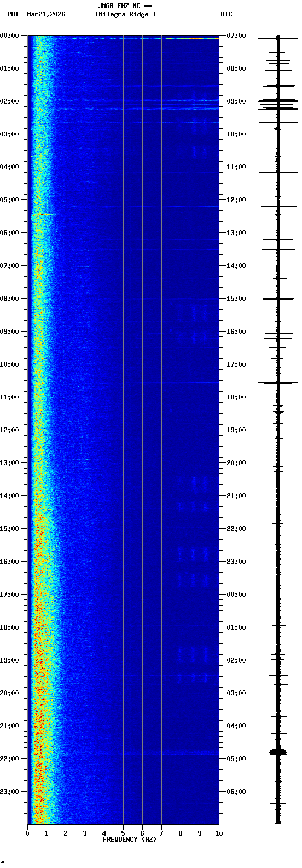Click the frequency axis '5' tick label

tap(123, 833)
